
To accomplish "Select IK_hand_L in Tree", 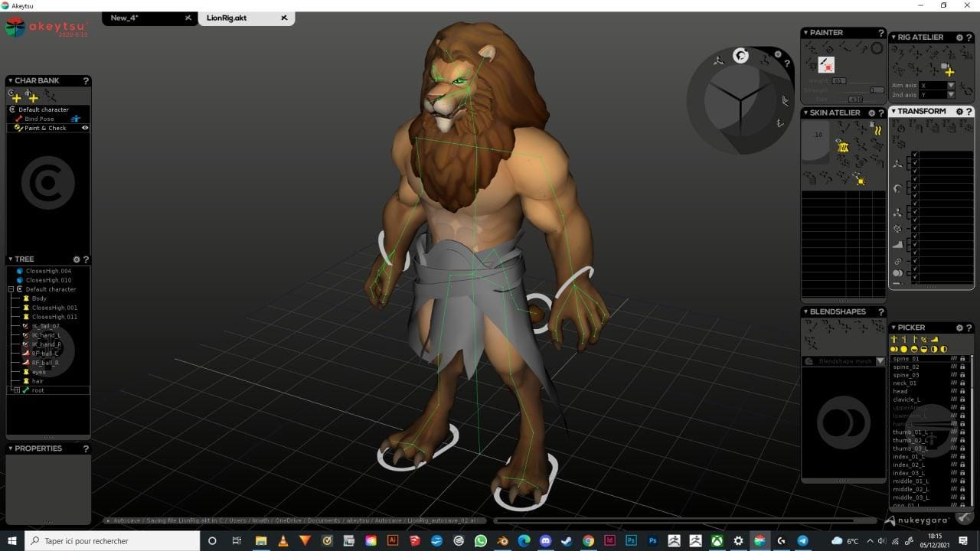I will coord(46,335).
